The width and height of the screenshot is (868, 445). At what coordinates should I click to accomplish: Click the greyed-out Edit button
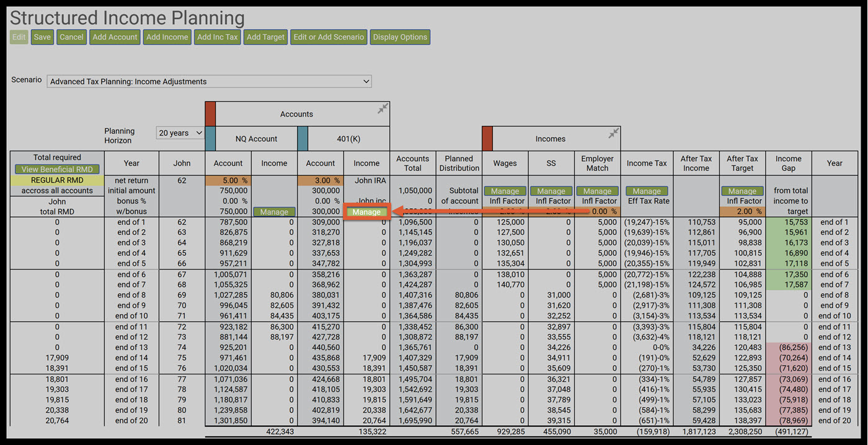click(x=19, y=37)
